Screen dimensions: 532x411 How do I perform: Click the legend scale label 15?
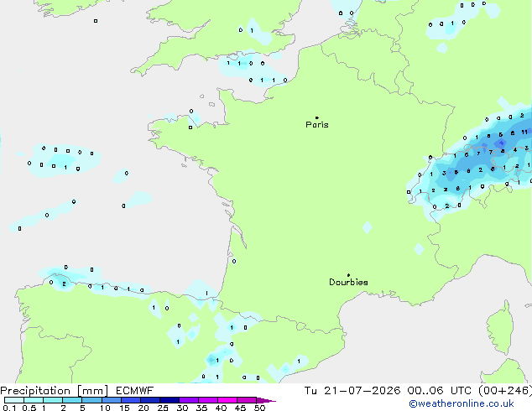click(124, 408)
